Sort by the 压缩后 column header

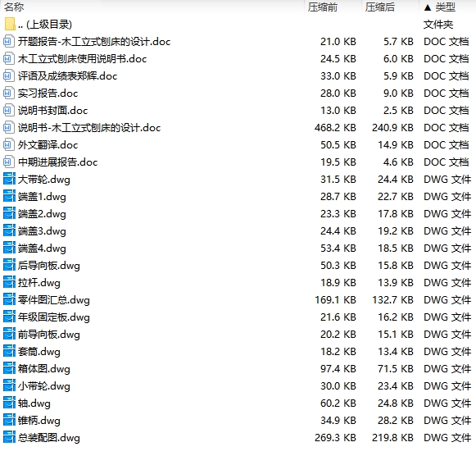[x=380, y=7]
